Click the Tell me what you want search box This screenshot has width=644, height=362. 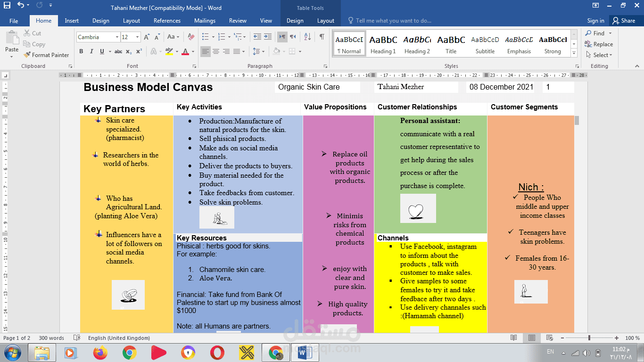point(390,21)
